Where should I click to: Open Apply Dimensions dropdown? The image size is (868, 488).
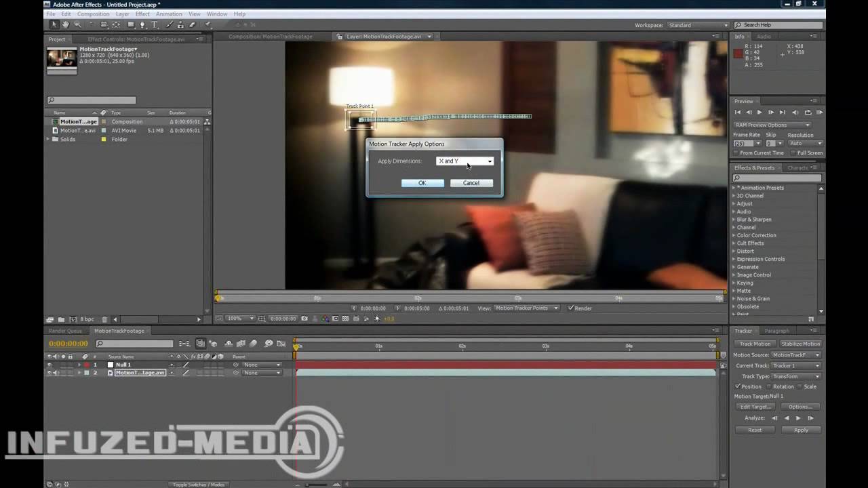[465, 161]
